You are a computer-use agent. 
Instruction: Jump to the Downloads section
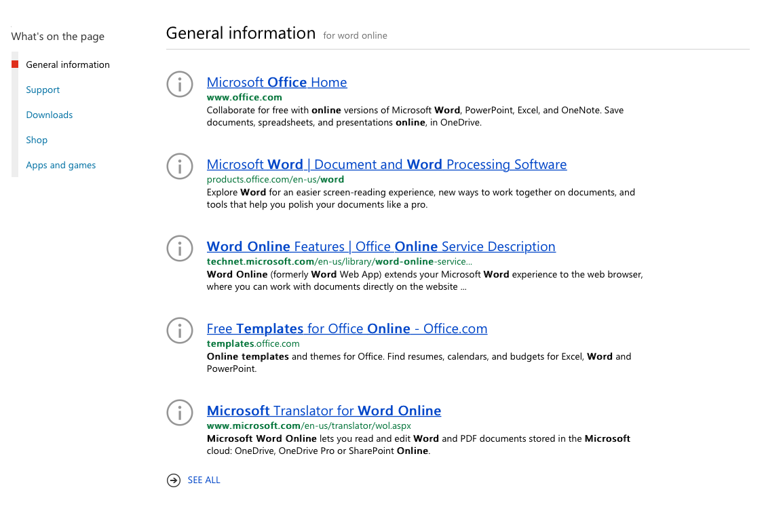[50, 115]
